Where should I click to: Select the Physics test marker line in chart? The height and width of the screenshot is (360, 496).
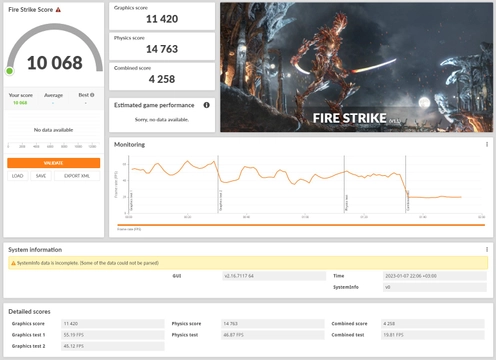345,184
